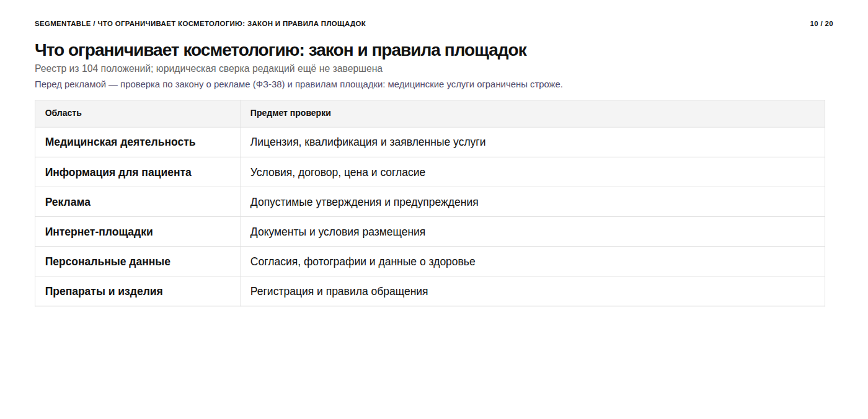Select 'Лицензия, квалификация и заявленные услуги' cell

point(533,142)
